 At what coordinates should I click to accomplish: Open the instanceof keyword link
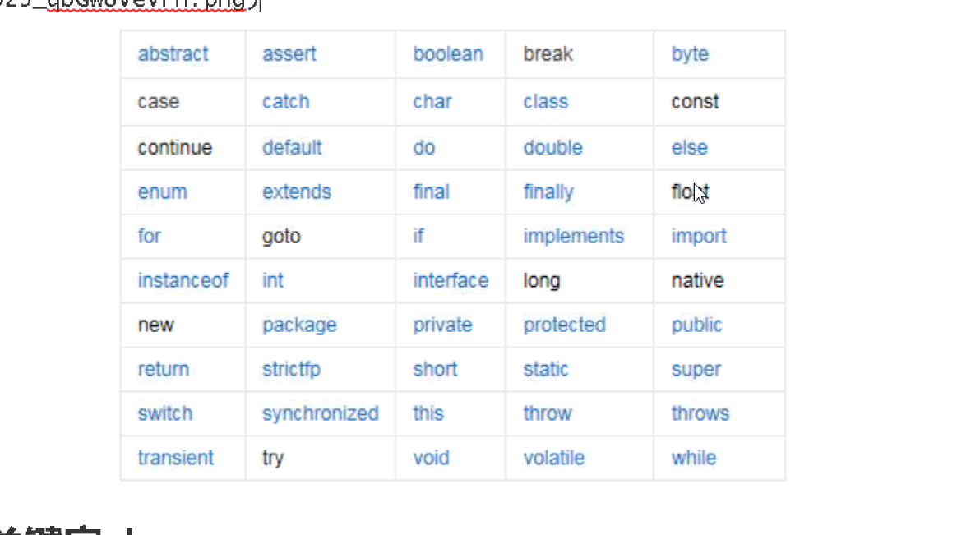tap(183, 280)
